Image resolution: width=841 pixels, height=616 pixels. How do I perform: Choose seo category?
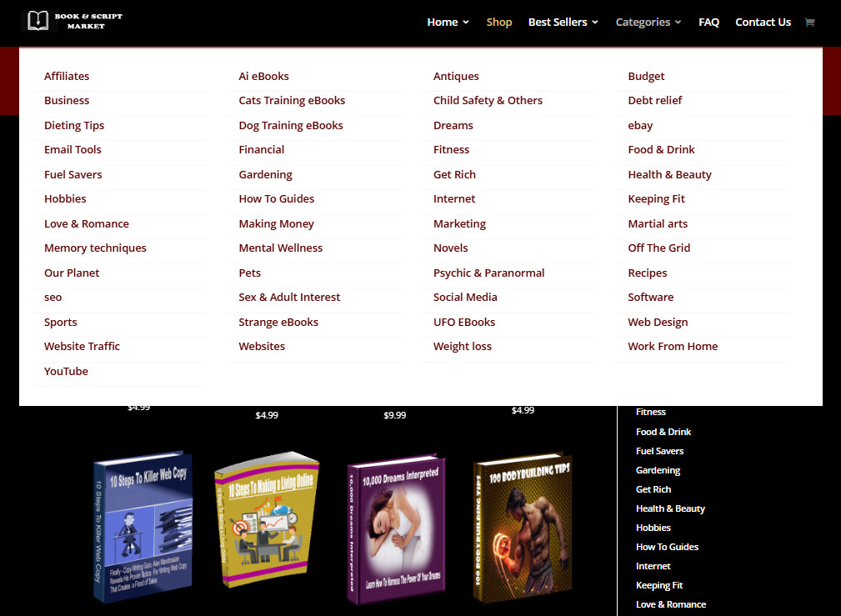(53, 298)
